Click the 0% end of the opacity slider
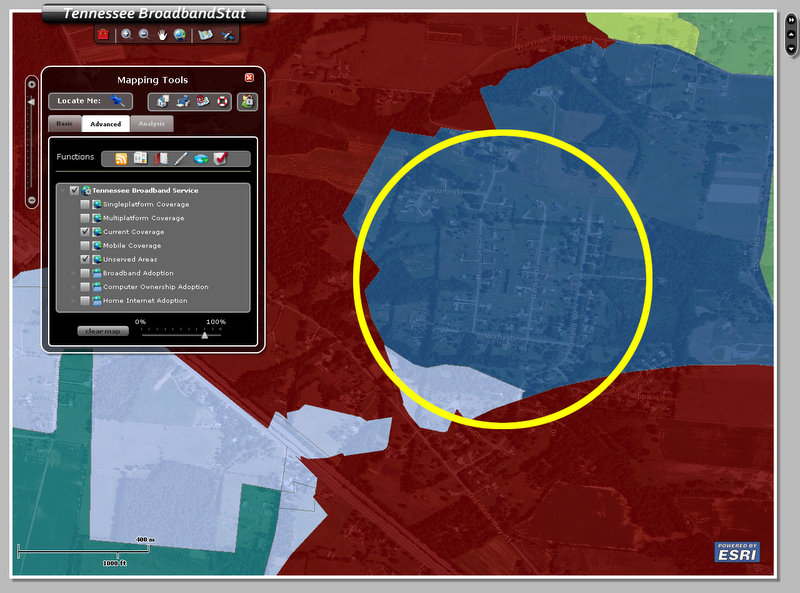 click(x=142, y=335)
